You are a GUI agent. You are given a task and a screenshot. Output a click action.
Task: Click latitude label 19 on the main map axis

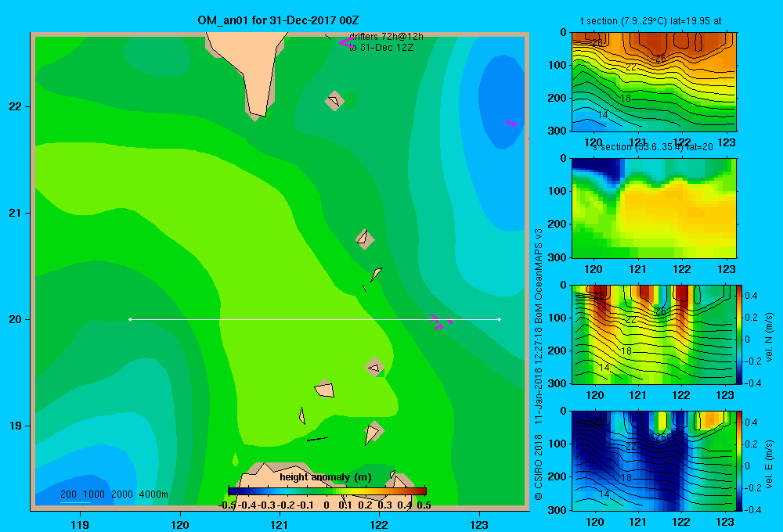pyautogui.click(x=16, y=426)
